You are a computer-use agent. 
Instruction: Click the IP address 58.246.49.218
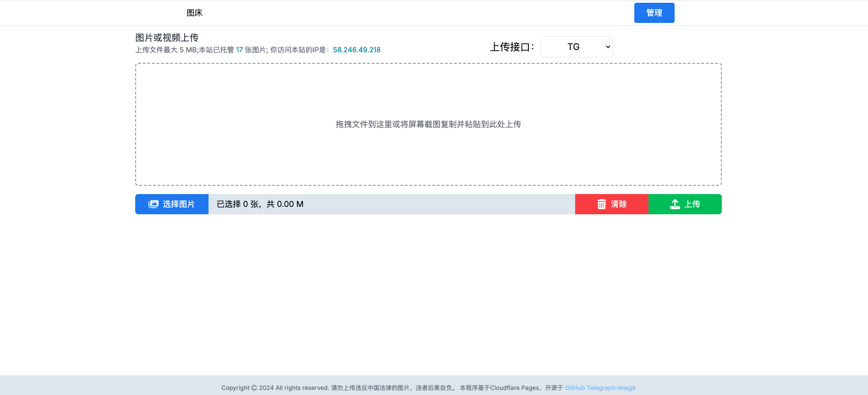coord(357,50)
